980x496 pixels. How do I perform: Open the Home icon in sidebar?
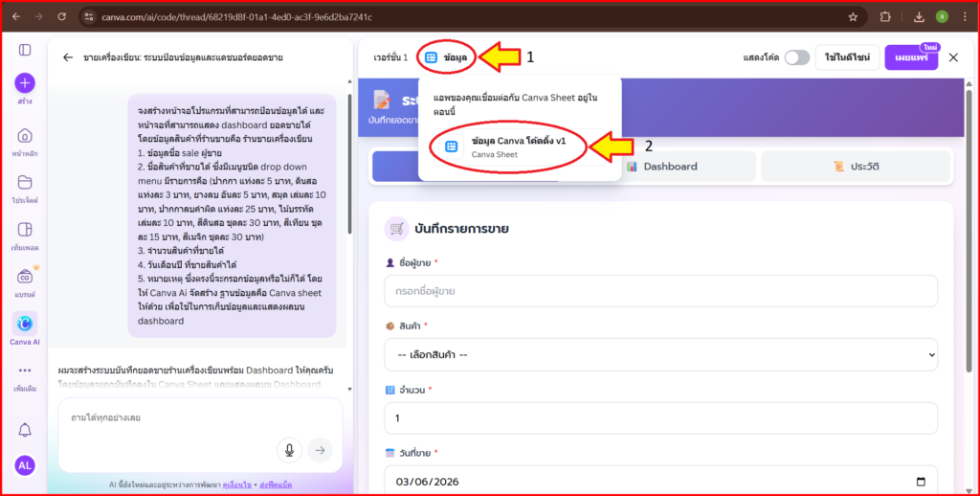pyautogui.click(x=25, y=136)
